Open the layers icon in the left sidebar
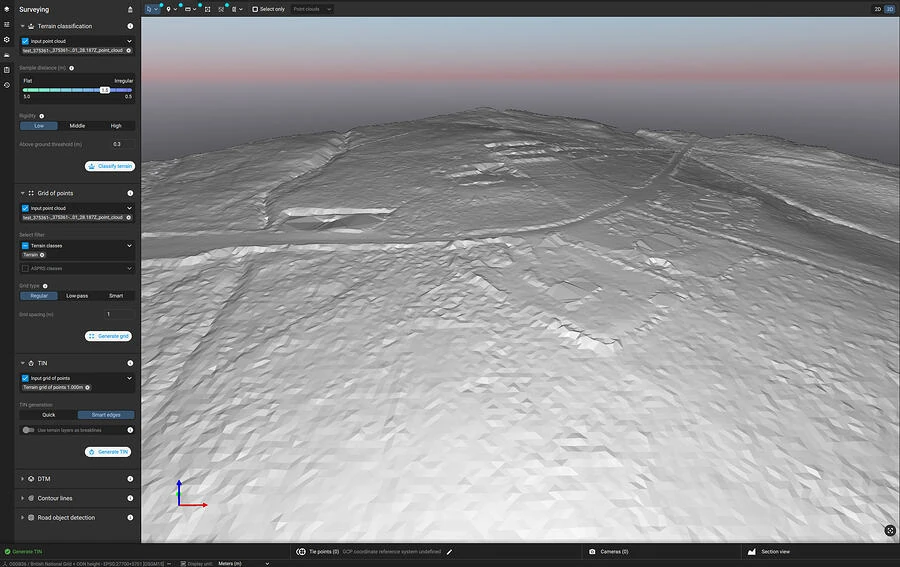 point(7,9)
